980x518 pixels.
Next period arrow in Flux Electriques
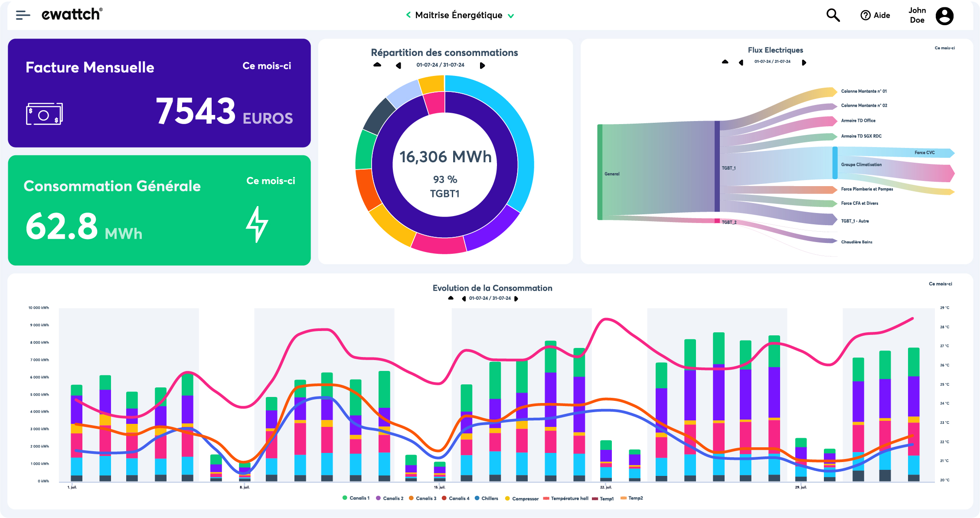click(x=804, y=62)
